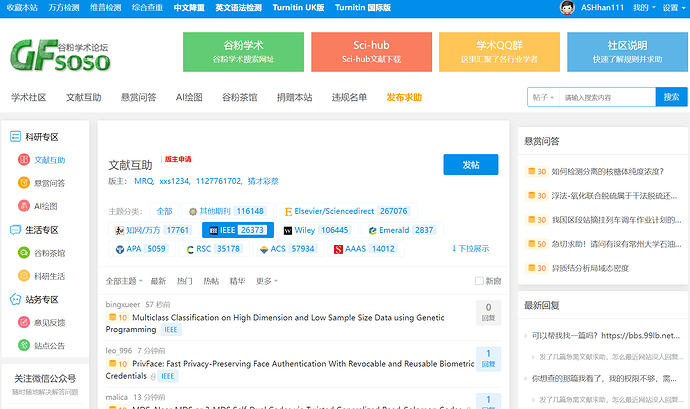Click reply count box showing 0
690x409 pixels.
pyautogui.click(x=488, y=313)
